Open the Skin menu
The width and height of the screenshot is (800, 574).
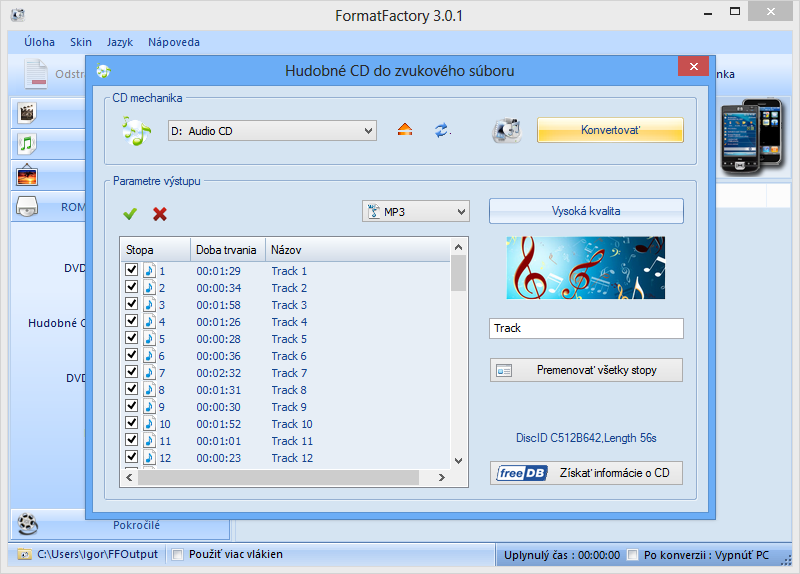tap(81, 42)
